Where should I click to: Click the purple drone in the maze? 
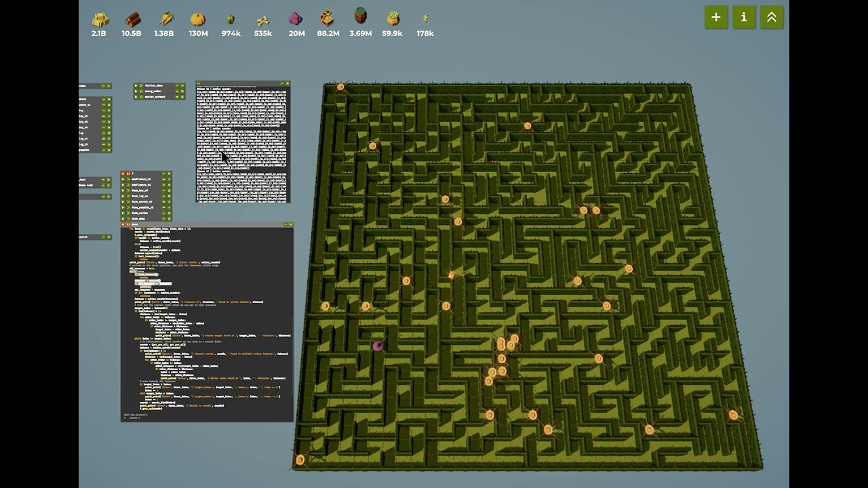(378, 346)
